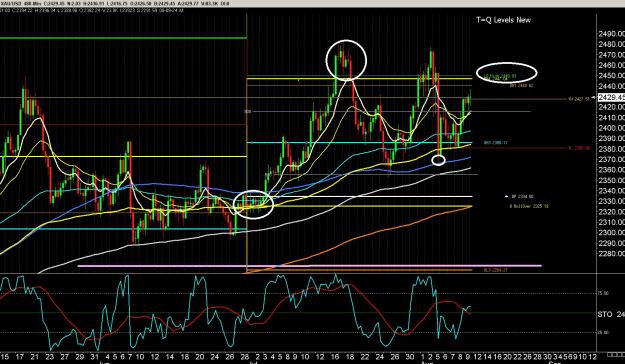Image resolution: width=625 pixels, height=364 pixels.
Task: Click the 2380.00 price axis label
Action: (x=611, y=149)
